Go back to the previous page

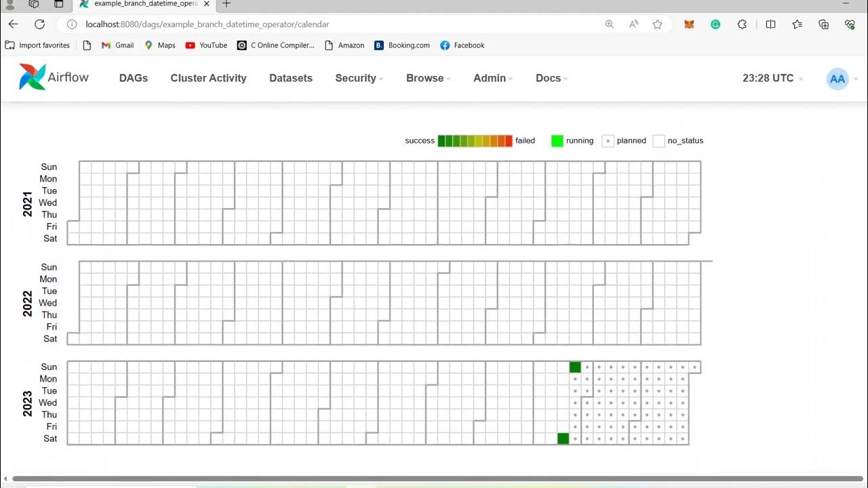tap(14, 24)
